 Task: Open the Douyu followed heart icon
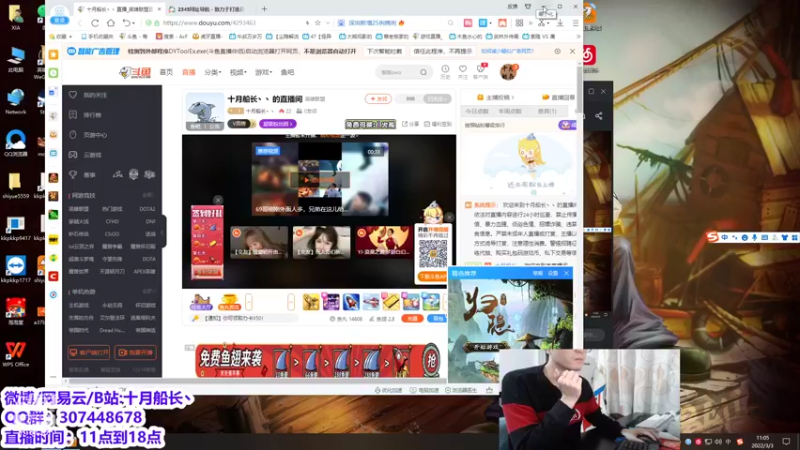click(x=463, y=71)
